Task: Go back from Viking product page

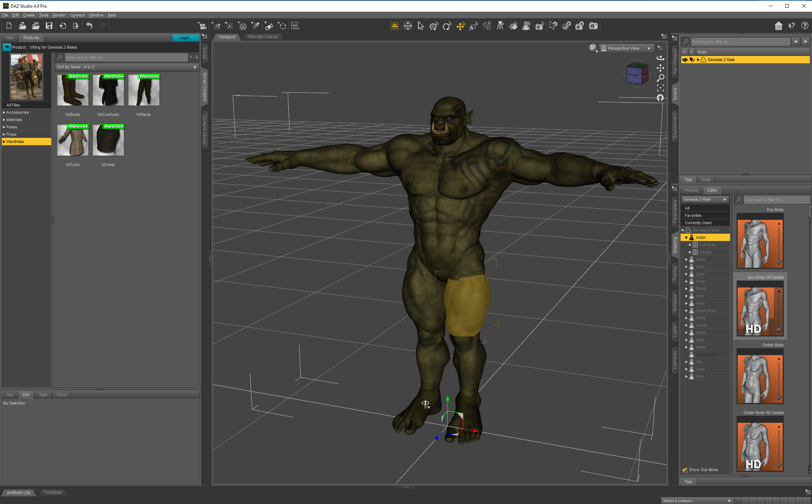Action: 7,47
